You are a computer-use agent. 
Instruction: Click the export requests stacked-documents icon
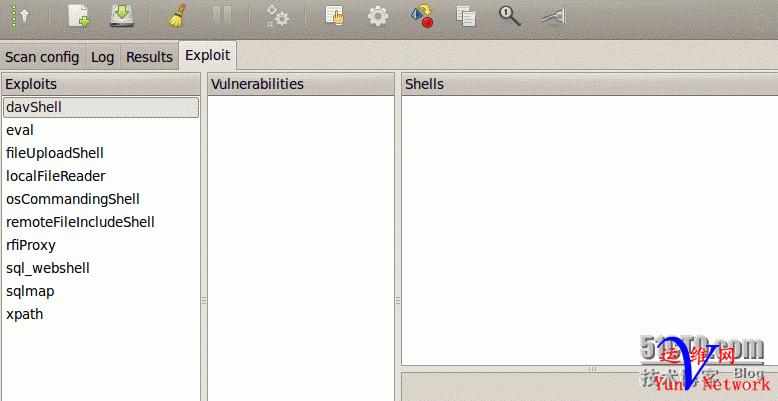(466, 16)
